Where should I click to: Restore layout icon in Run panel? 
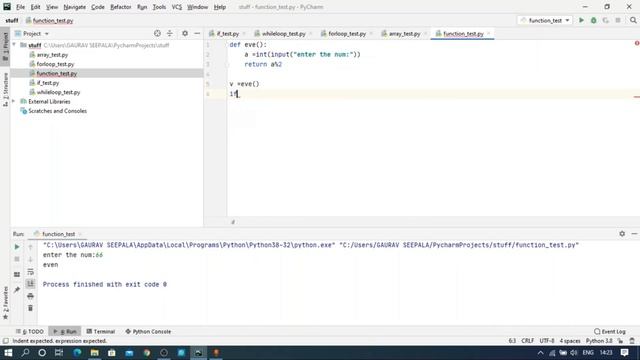[x=17, y=274]
